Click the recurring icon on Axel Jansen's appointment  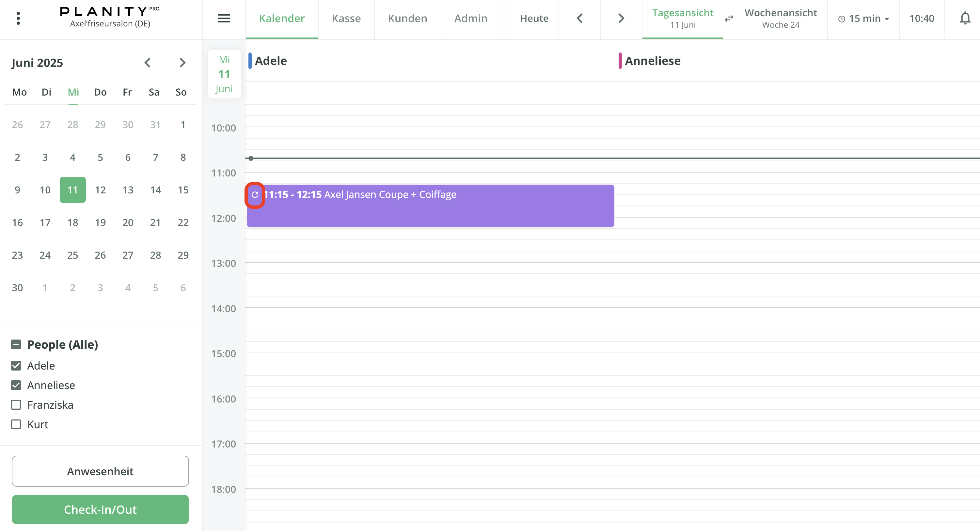click(255, 195)
